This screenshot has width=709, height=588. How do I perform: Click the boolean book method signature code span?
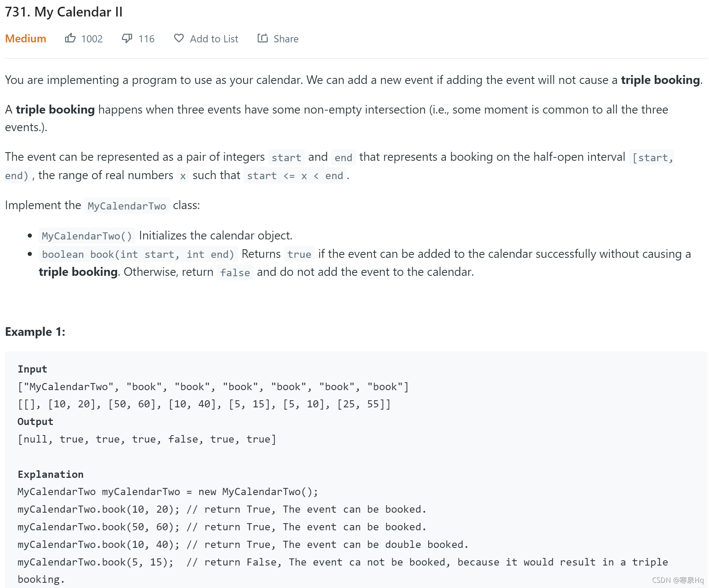click(x=138, y=254)
